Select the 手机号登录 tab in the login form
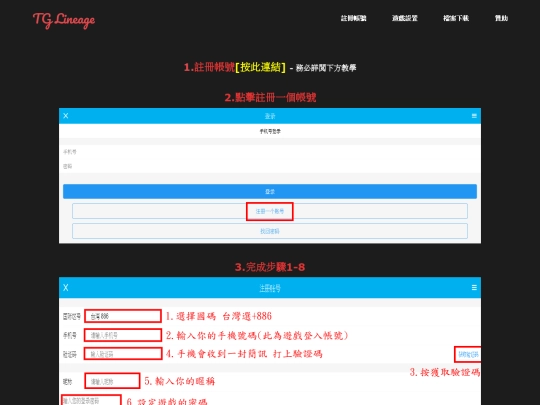The image size is (540, 405). click(x=270, y=131)
